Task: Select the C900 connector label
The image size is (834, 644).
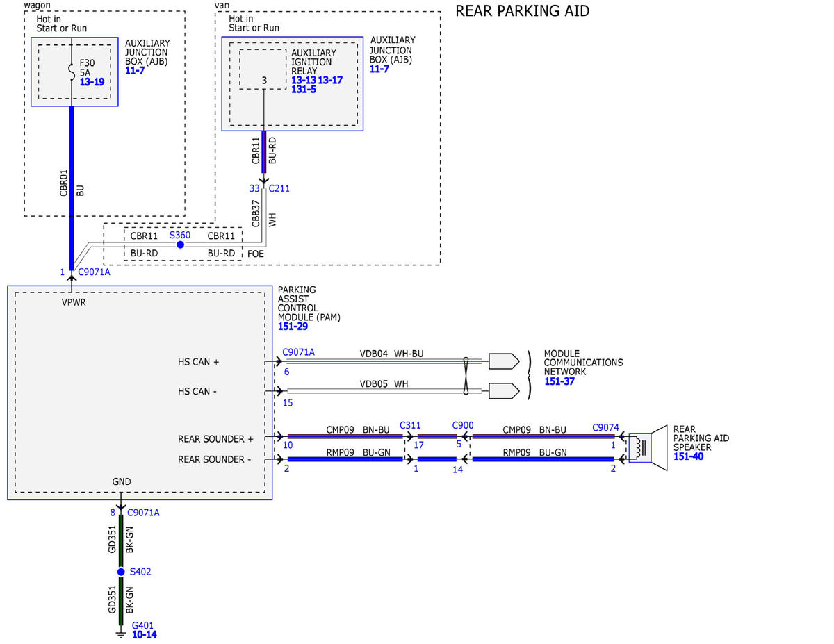Action: [463, 425]
